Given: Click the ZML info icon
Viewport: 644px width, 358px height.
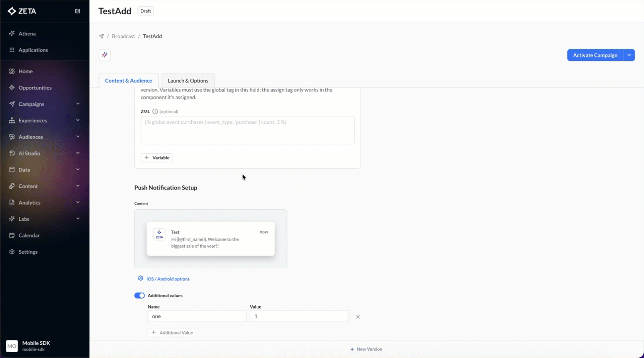Looking at the screenshot, I should [x=155, y=112].
